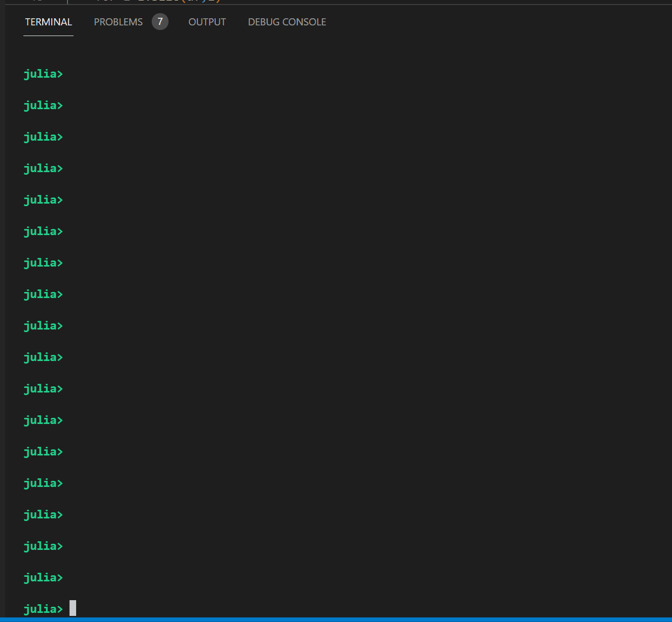Click the first julia prompt in the terminal
This screenshot has height=622, width=672.
coord(43,74)
